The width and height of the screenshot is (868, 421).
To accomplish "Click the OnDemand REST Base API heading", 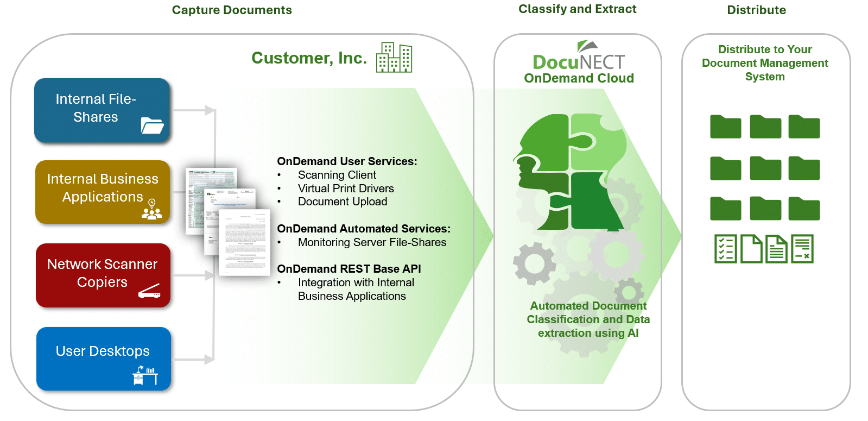I will click(349, 269).
